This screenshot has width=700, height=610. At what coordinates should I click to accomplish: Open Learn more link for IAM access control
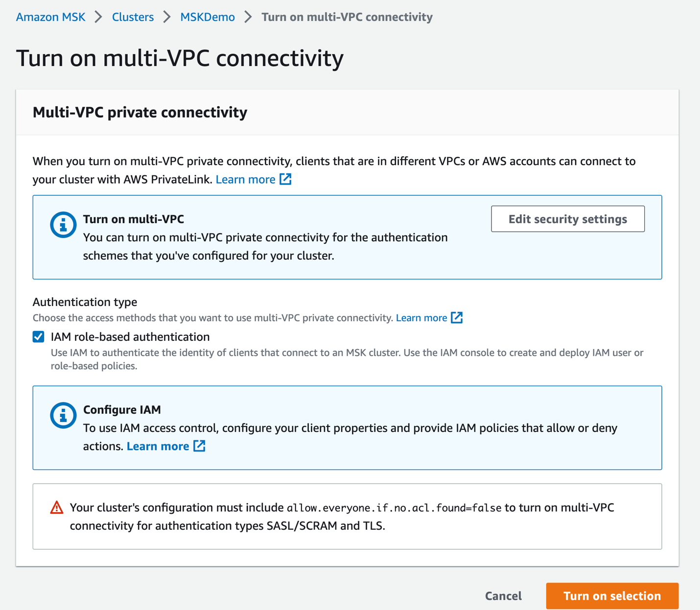click(x=158, y=446)
